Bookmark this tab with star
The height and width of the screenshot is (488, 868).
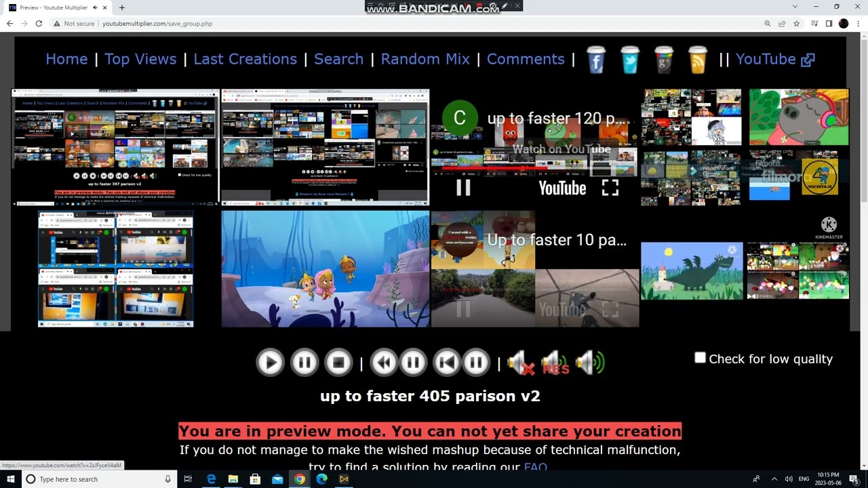[x=797, y=23]
